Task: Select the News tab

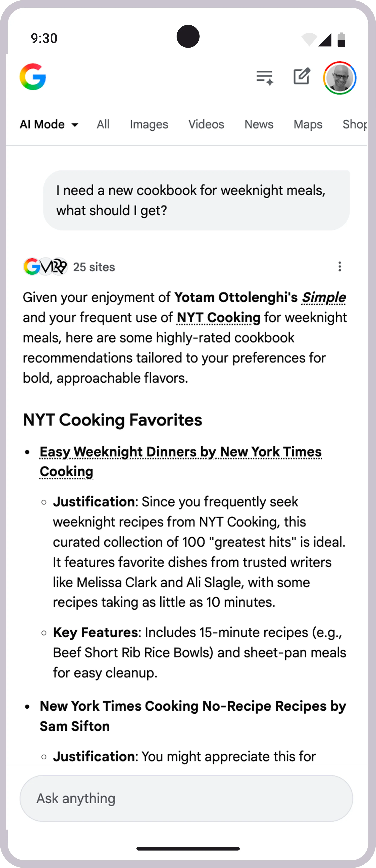Action: 259,124
